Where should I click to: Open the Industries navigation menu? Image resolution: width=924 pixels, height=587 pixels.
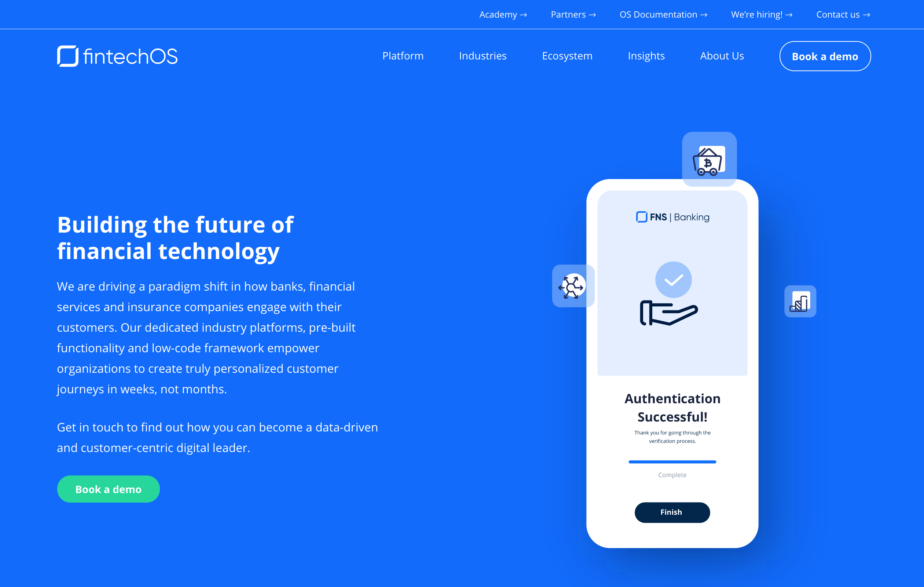[483, 56]
